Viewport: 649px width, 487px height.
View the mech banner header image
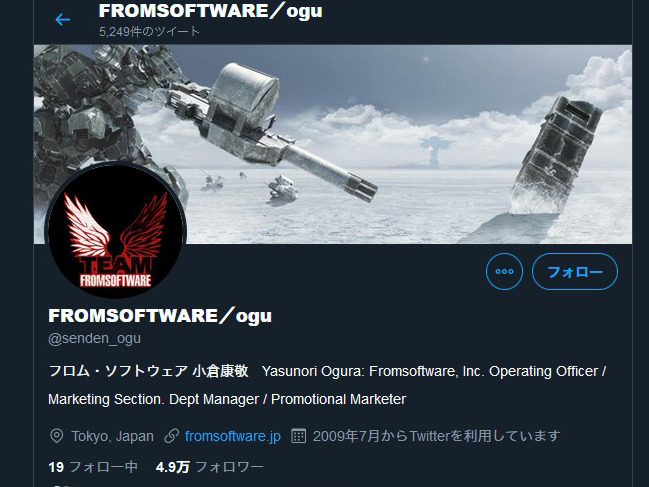[x=333, y=144]
